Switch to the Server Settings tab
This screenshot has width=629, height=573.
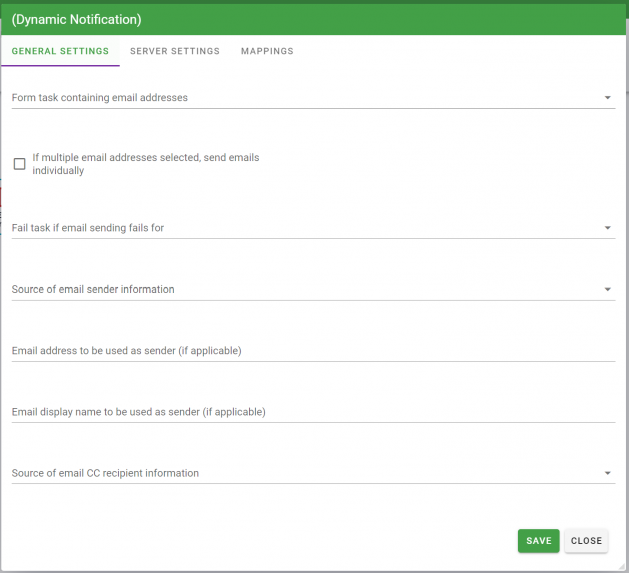tap(175, 51)
